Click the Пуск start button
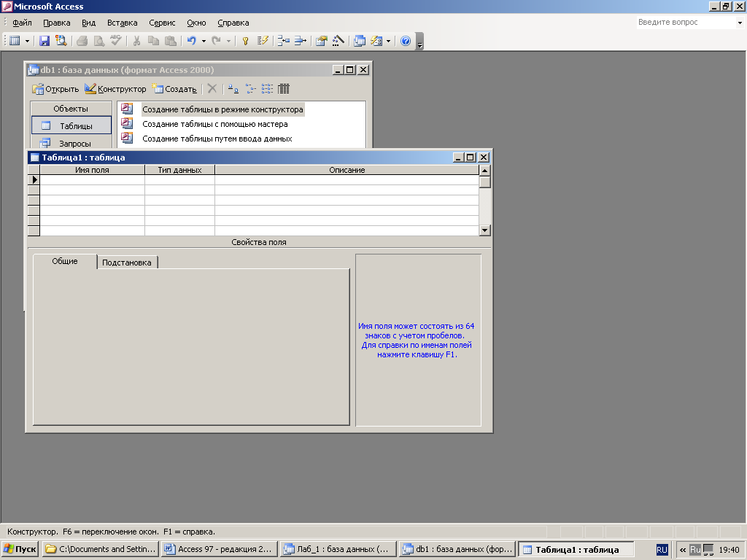 pyautogui.click(x=20, y=550)
